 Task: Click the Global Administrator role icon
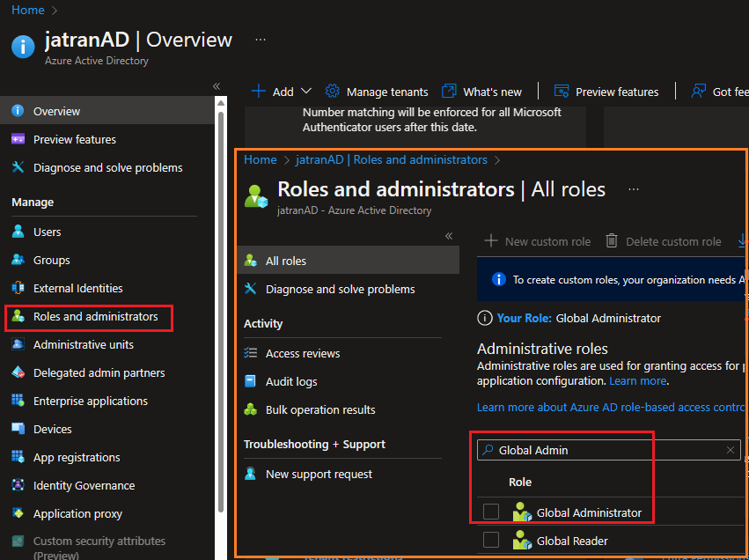(x=522, y=512)
